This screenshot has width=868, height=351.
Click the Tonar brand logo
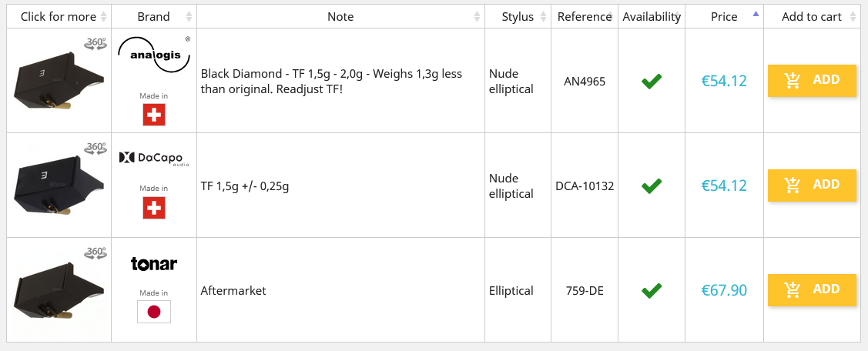154,264
